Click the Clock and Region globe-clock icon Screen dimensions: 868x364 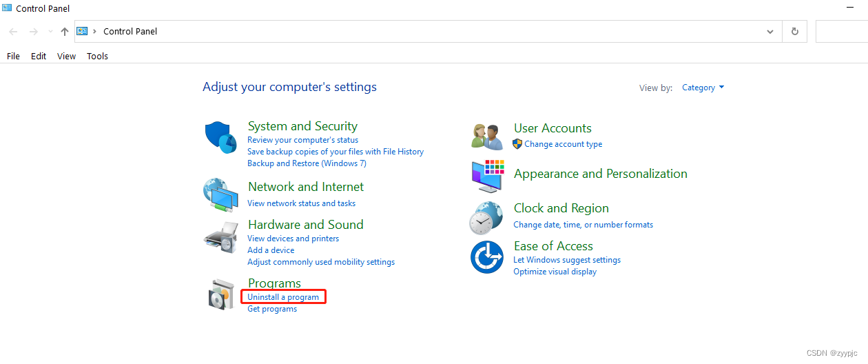486,218
